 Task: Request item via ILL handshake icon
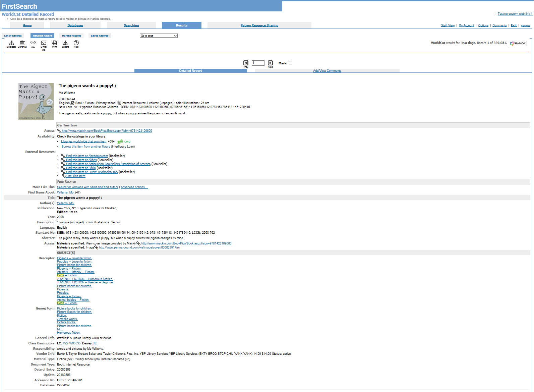pos(33,43)
